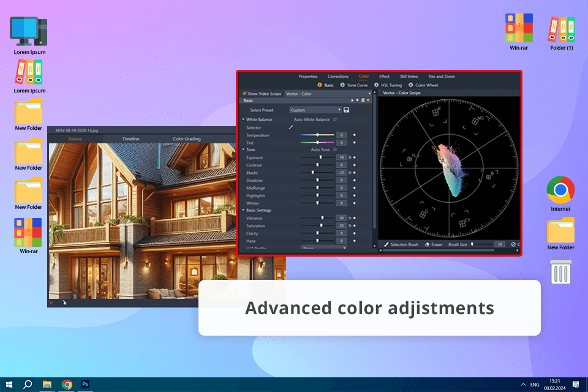Switch to the Corrections tab
The image size is (588, 392).
pos(338,77)
